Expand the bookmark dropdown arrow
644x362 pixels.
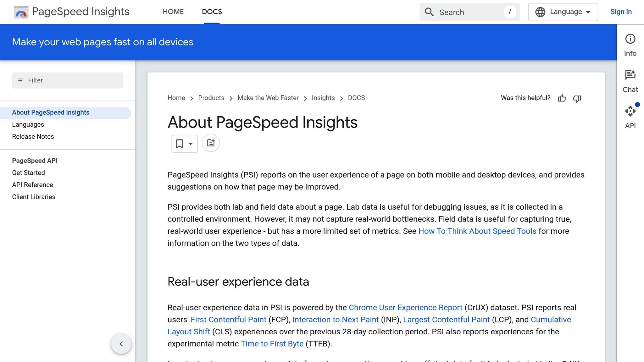(x=191, y=144)
